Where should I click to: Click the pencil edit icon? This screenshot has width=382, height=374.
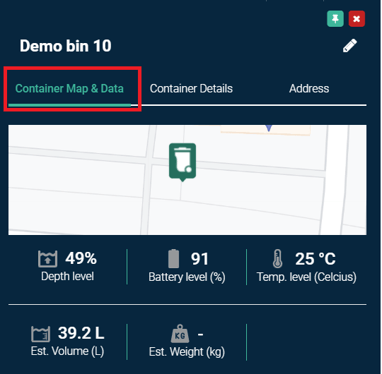coord(350,46)
